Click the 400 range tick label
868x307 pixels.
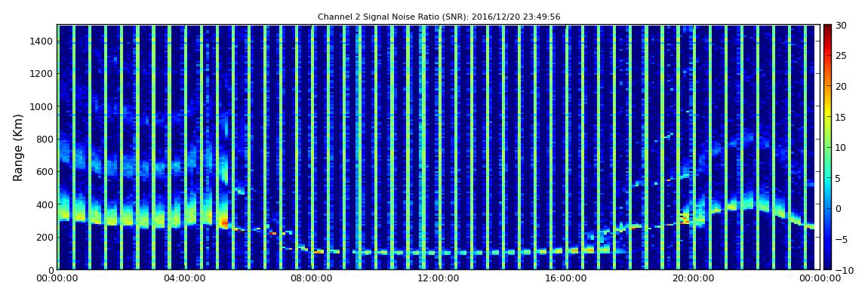pos(45,204)
